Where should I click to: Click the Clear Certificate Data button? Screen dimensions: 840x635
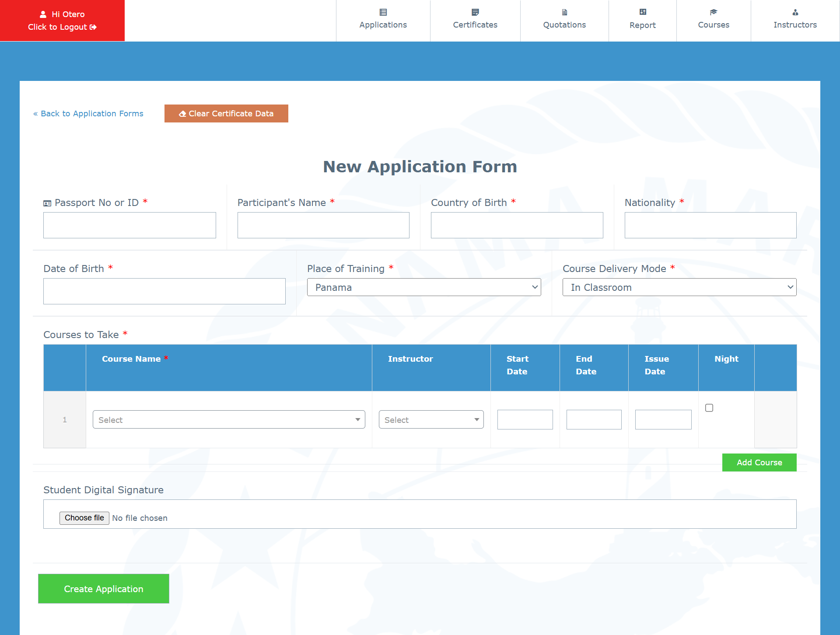(x=226, y=114)
